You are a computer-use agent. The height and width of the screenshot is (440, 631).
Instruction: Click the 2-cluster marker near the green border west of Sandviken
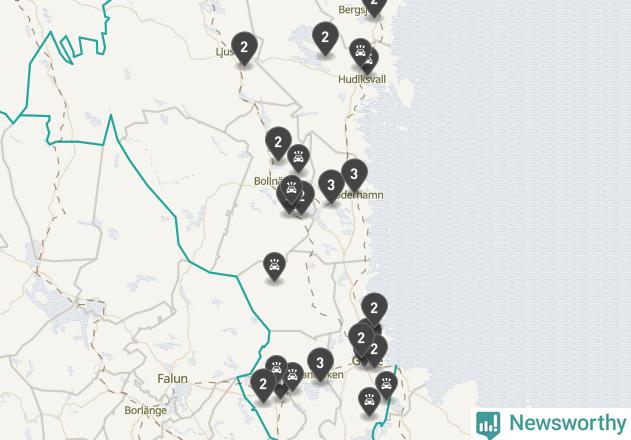(263, 384)
